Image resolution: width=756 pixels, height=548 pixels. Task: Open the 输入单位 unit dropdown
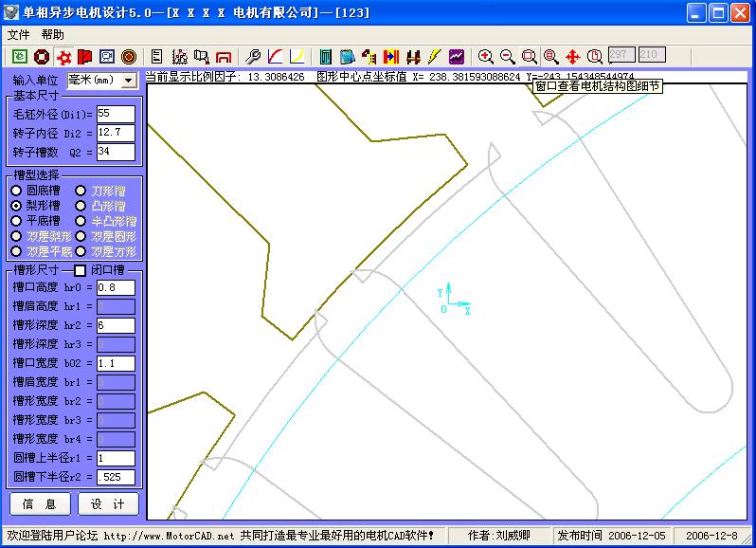coord(129,80)
